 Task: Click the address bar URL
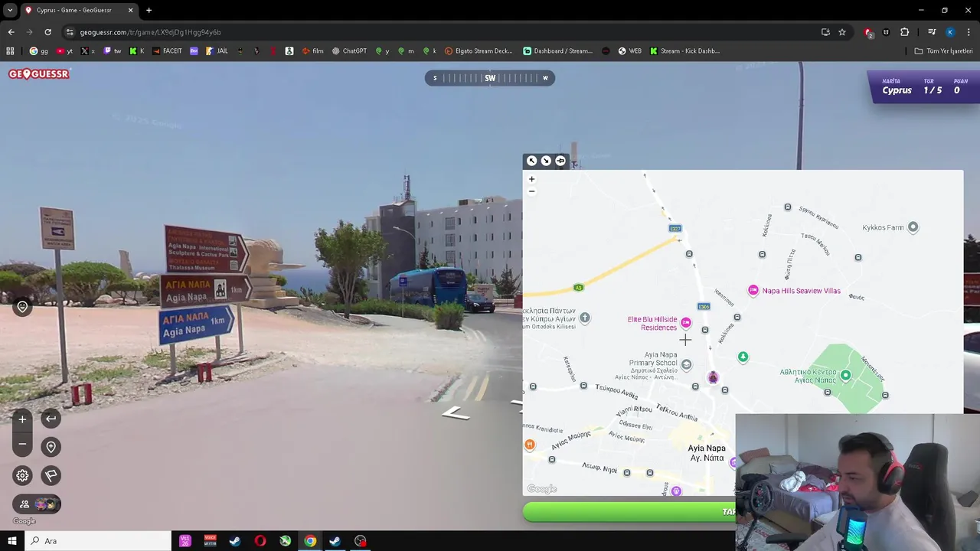click(150, 32)
